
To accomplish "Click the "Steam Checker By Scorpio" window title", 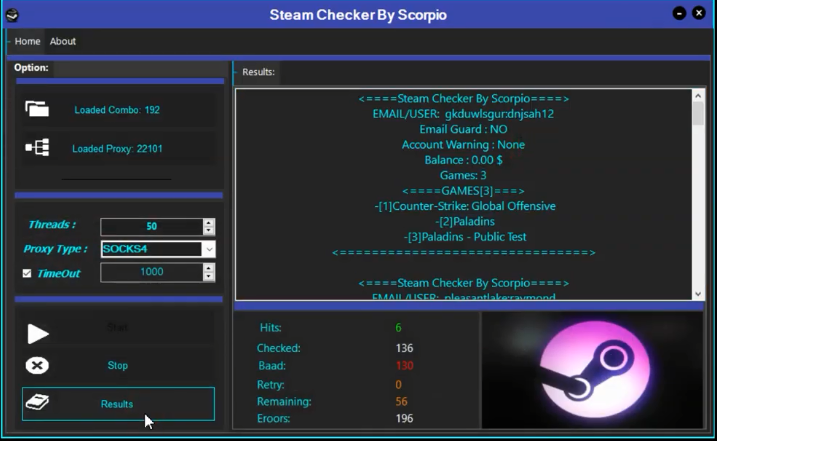I will (x=358, y=15).
